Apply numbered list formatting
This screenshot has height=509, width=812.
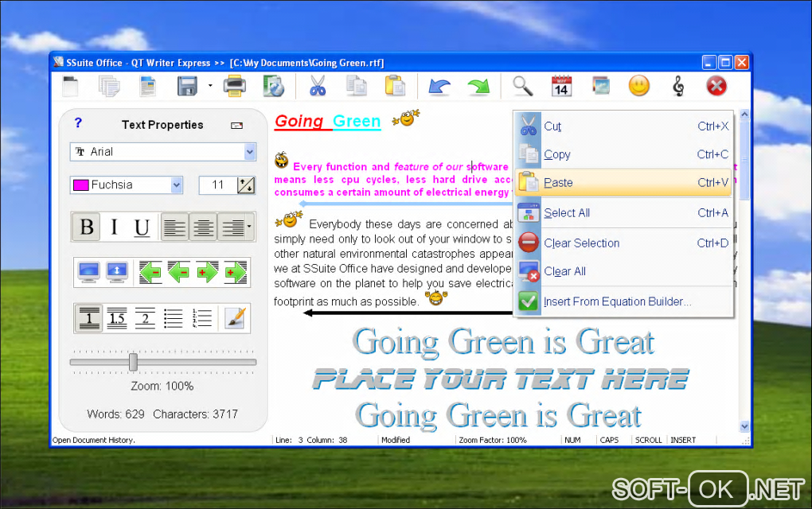pyautogui.click(x=201, y=317)
